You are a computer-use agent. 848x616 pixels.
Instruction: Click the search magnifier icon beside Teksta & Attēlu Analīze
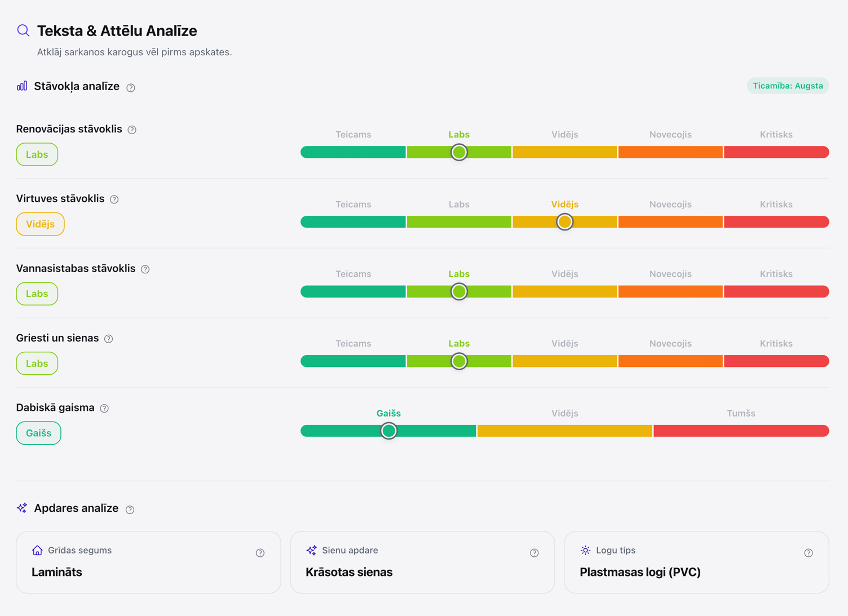[23, 30]
